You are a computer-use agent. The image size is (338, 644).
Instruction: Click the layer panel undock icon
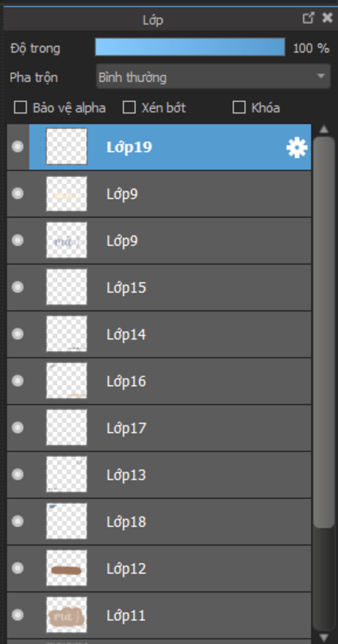point(308,18)
